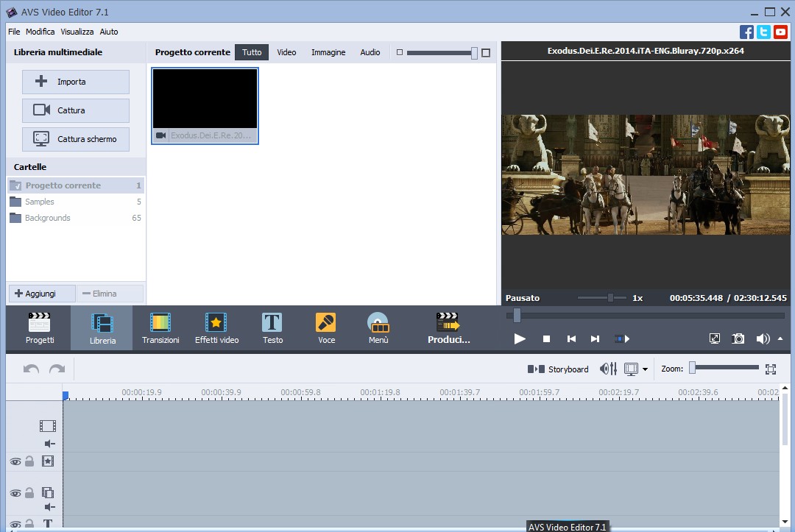Click the Cattura schermo button
Image resolution: width=795 pixels, height=532 pixels.
coord(76,139)
